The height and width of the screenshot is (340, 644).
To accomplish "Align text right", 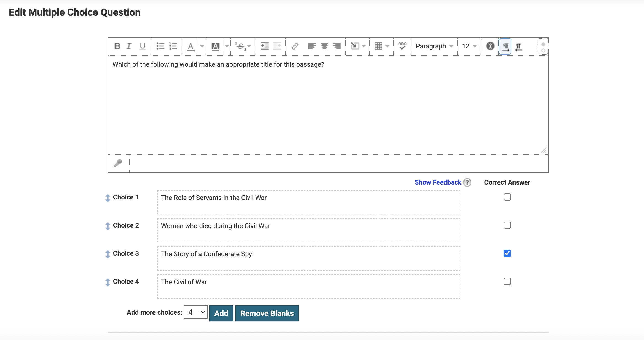I will point(337,46).
